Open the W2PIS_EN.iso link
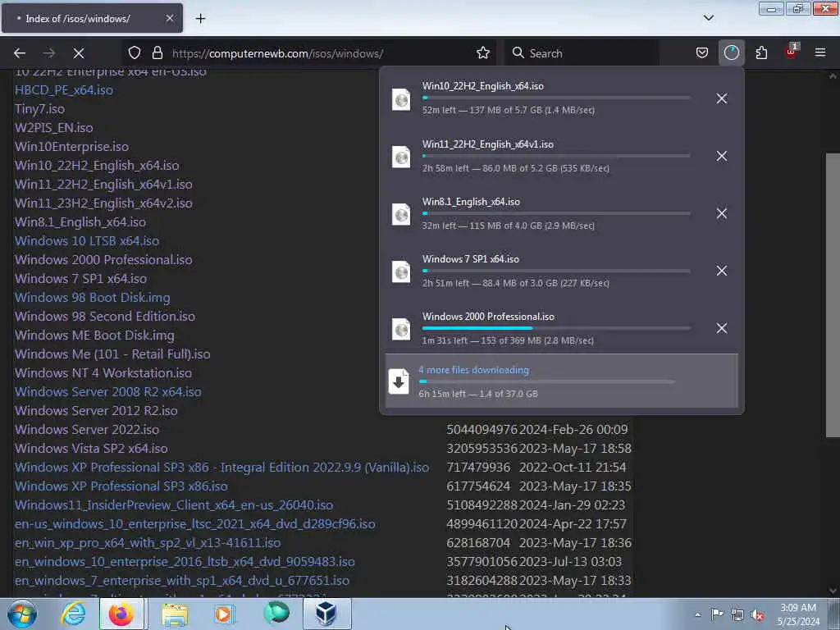Image resolution: width=840 pixels, height=630 pixels. pos(53,127)
